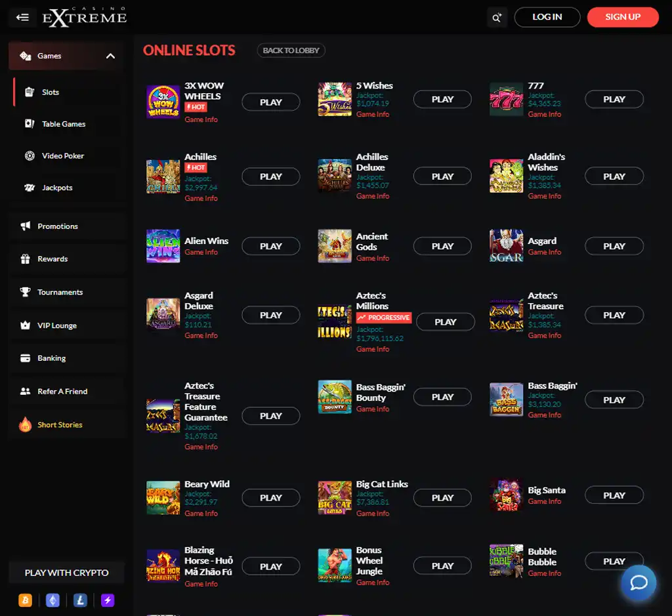The height and width of the screenshot is (616, 672).
Task: Open the Asgard Deluxe game thumbnail
Action: point(163,315)
